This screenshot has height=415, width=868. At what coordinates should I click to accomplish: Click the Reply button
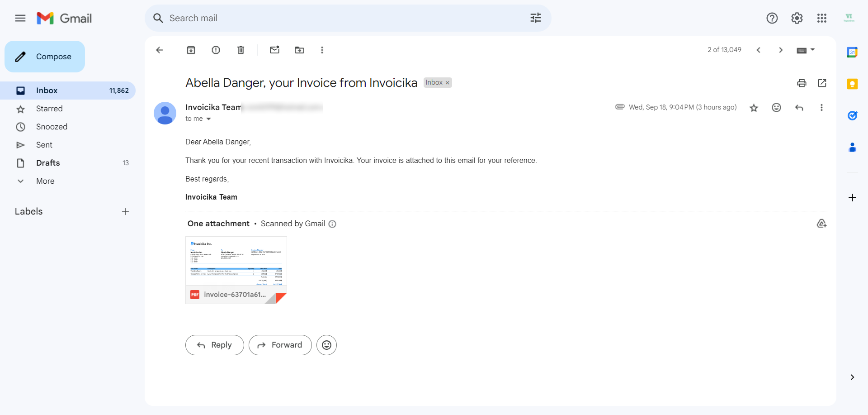pyautogui.click(x=215, y=345)
